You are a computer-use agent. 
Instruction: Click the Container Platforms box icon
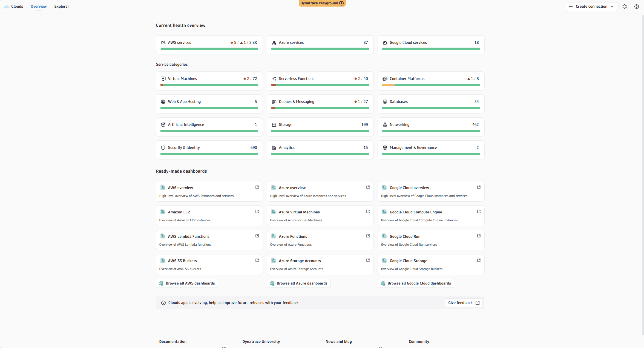pos(385,79)
